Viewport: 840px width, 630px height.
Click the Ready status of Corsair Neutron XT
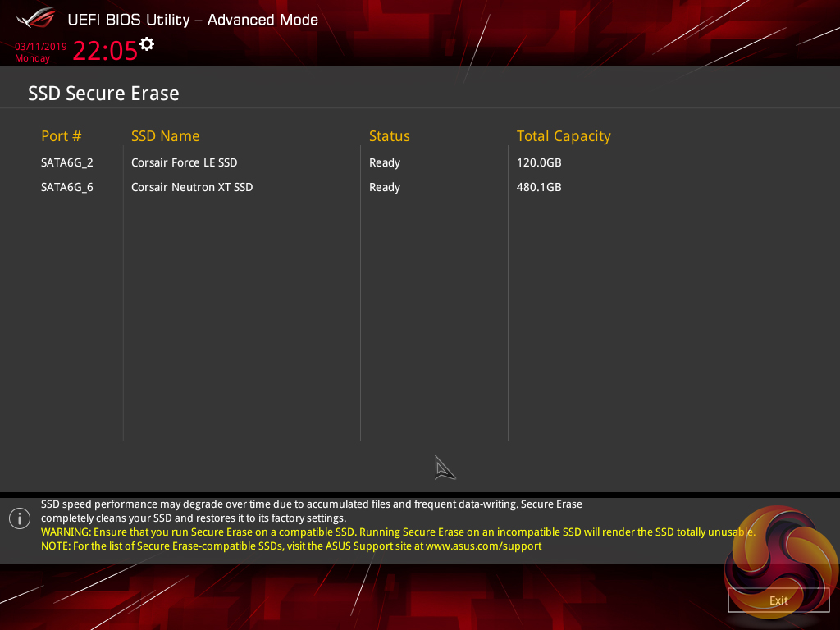385,188
